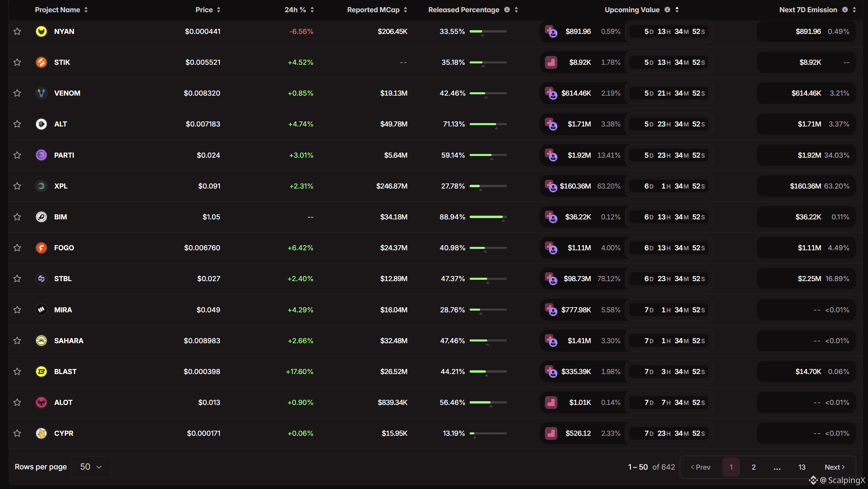Screen dimensions: 868x489
Task: Click the FOGO token logo icon
Action: pos(41,248)
